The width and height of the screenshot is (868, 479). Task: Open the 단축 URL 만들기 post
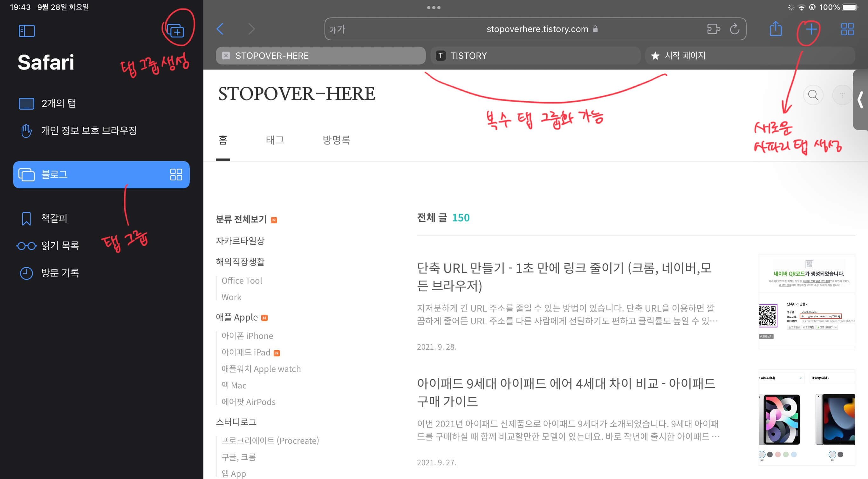pyautogui.click(x=564, y=277)
